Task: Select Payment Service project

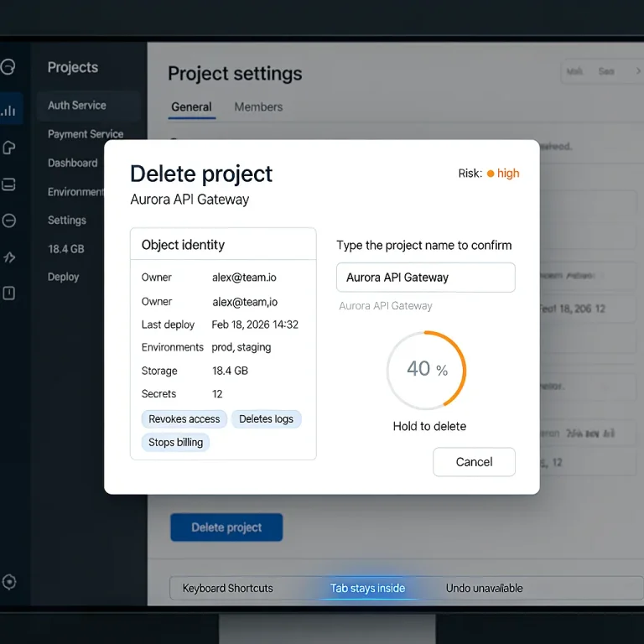Action: click(x=86, y=134)
